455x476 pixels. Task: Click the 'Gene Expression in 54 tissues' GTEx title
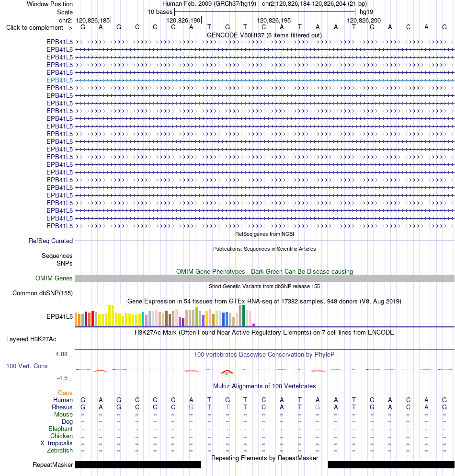coord(264,301)
